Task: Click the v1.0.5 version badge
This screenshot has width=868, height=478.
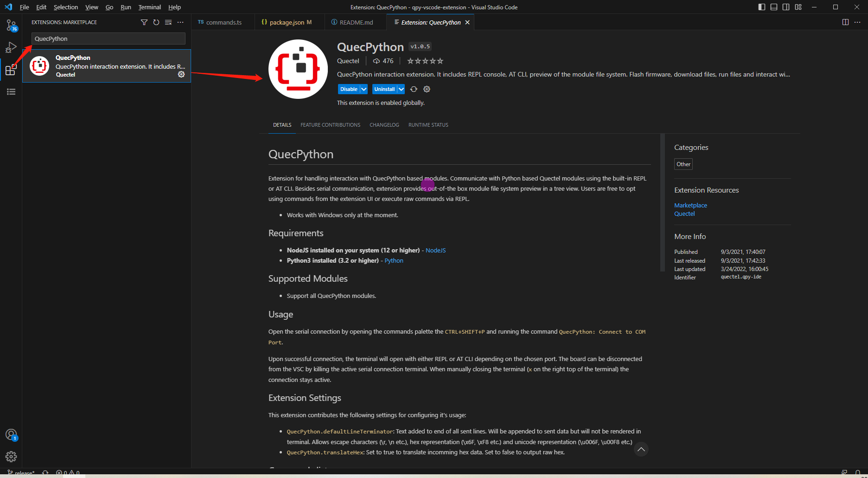Action: tap(420, 46)
